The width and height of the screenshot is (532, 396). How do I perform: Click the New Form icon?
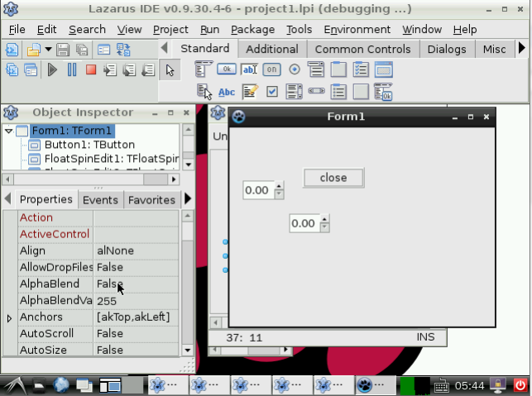[x=103, y=50]
